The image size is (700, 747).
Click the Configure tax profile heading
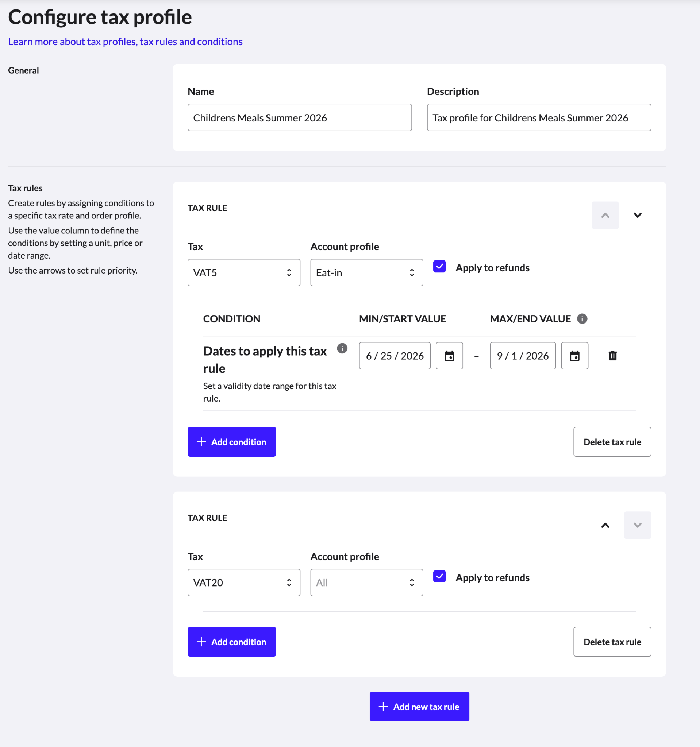100,17
